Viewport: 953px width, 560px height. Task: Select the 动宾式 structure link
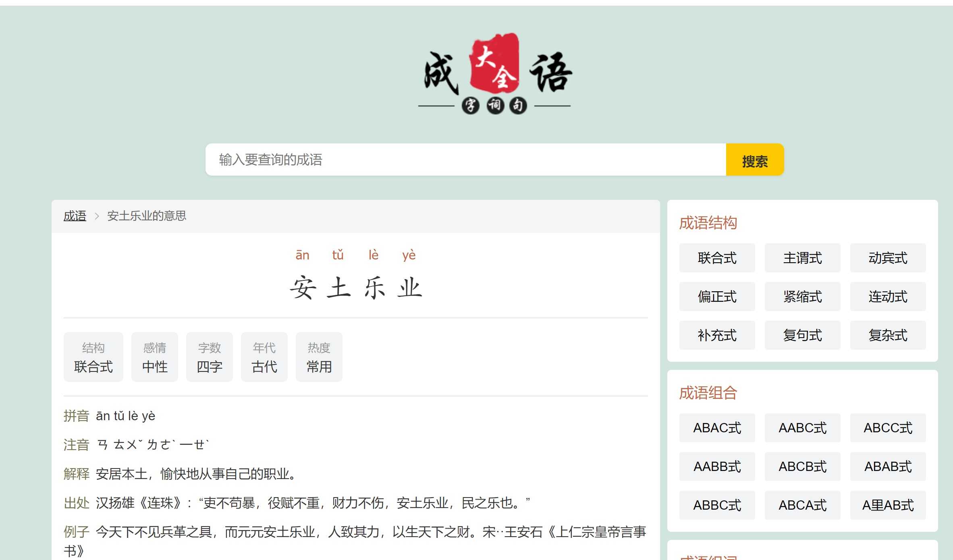click(x=888, y=258)
